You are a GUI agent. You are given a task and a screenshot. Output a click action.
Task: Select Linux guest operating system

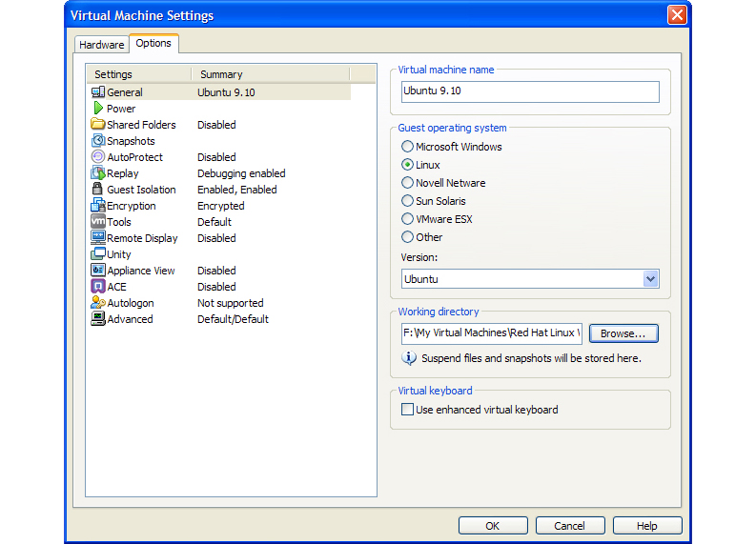(x=407, y=165)
